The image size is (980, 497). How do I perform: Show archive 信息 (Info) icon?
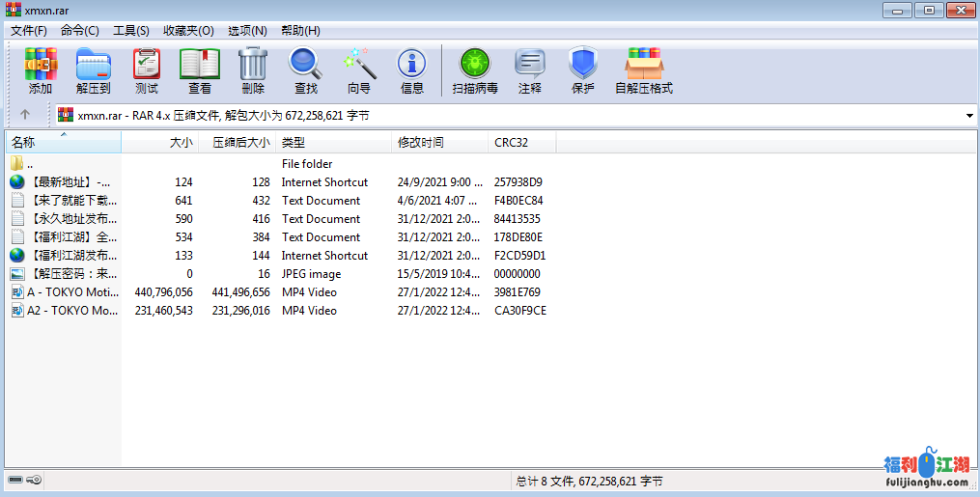tap(412, 65)
